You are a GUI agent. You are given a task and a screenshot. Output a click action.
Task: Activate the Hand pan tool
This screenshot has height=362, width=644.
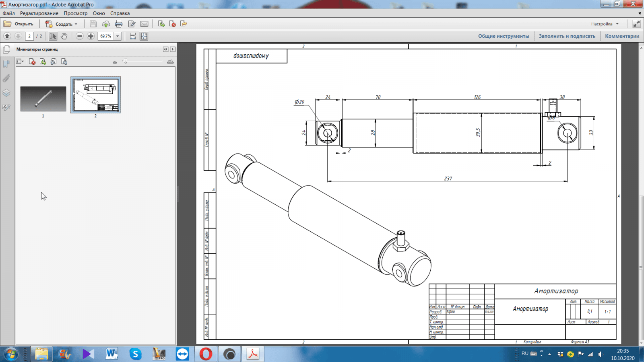64,36
